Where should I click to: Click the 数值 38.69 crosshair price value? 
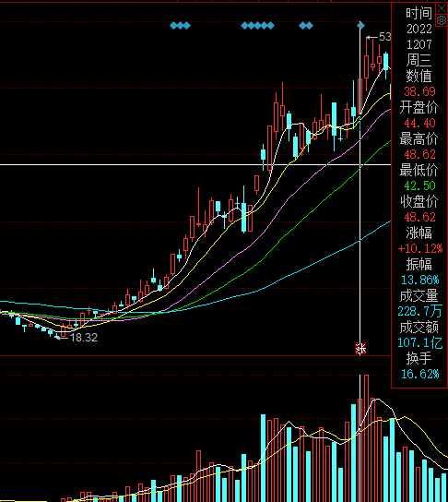pos(419,92)
